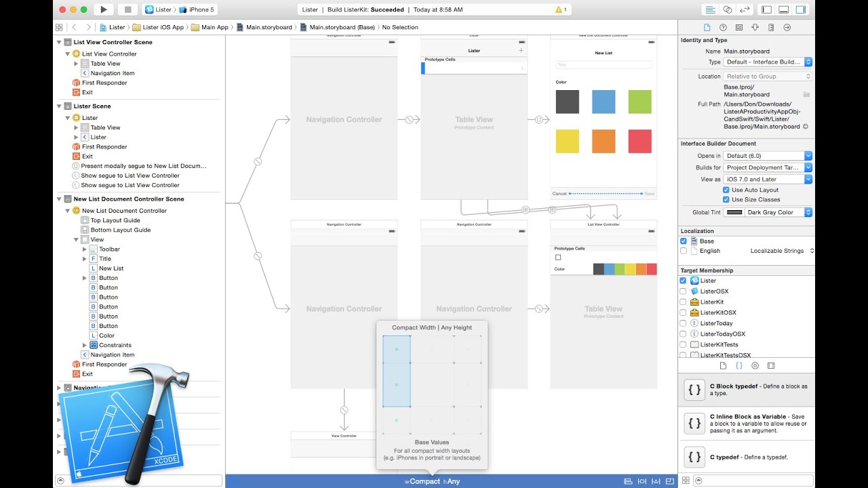
Task: Enable the English localization checkbox
Action: click(683, 251)
